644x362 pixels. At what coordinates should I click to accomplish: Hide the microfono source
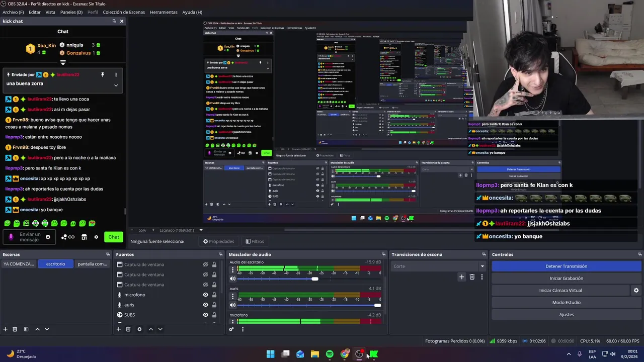(x=205, y=295)
